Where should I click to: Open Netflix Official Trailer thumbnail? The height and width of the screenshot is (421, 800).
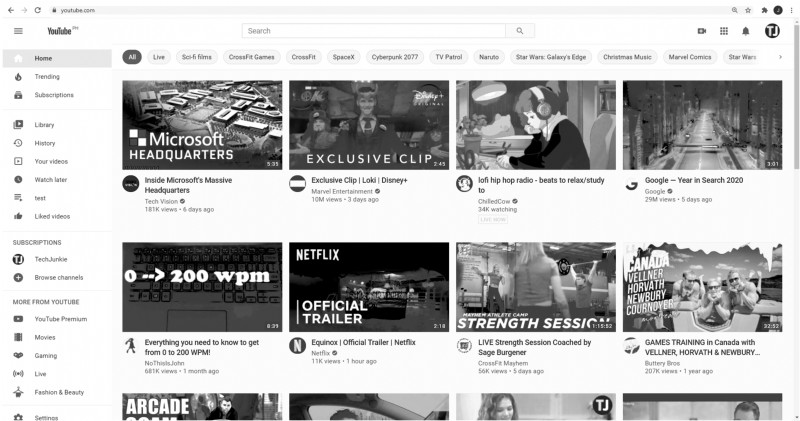369,287
